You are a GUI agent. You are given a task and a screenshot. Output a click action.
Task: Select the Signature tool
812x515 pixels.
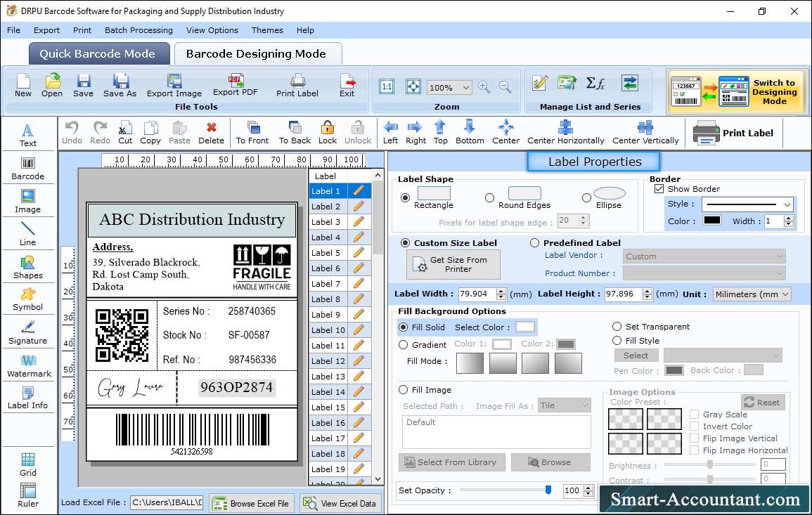[x=28, y=333]
